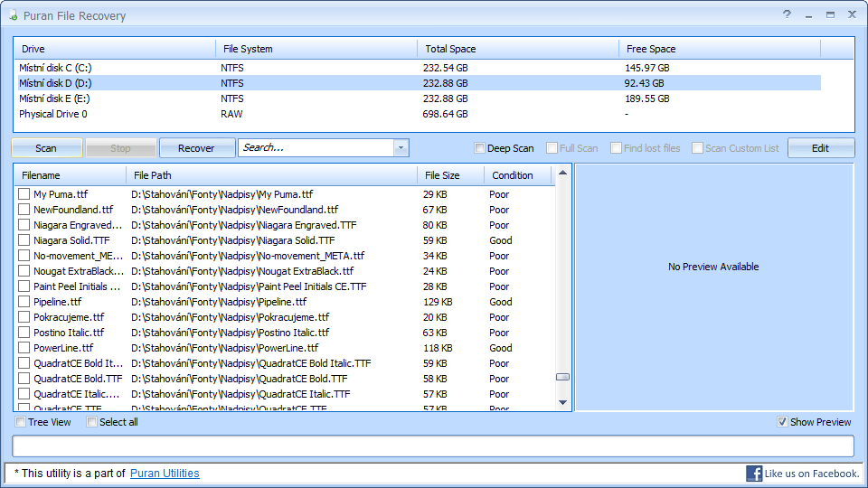Image resolution: width=868 pixels, height=488 pixels.
Task: Click the No Preview Available pane
Action: coord(713,287)
